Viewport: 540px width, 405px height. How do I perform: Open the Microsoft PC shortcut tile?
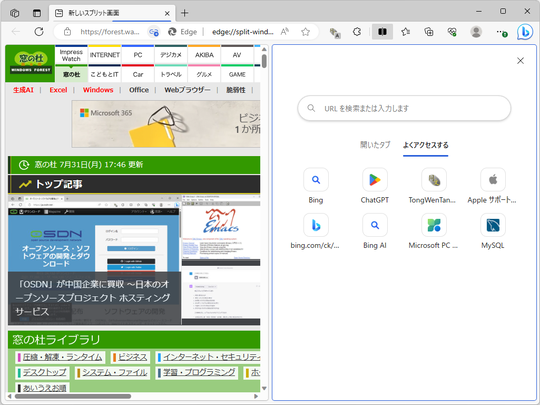coord(433,231)
